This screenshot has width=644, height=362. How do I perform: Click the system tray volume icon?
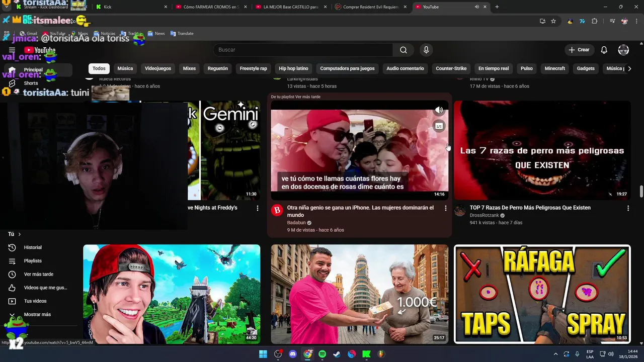(611, 354)
